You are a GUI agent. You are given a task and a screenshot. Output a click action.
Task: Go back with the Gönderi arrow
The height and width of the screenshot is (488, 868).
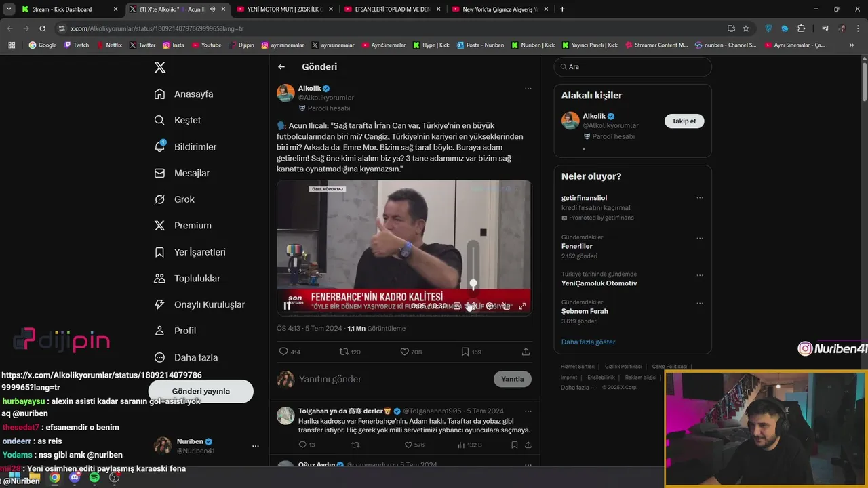(x=281, y=67)
